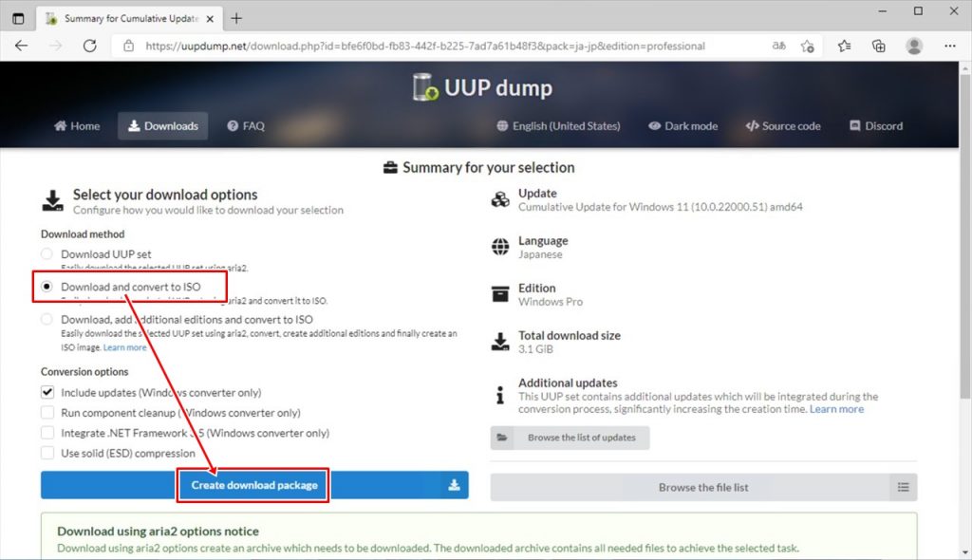Toggle the Include updates checkbox
The image size is (972, 560).
pos(47,393)
